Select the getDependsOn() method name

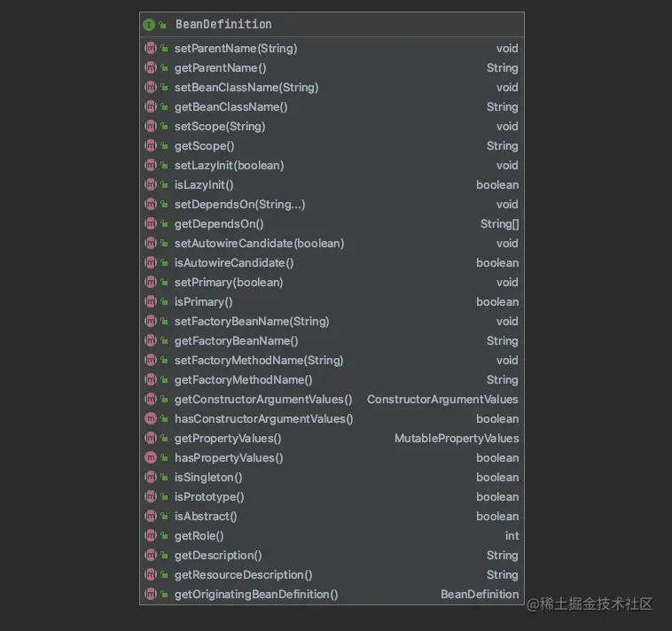click(x=219, y=223)
